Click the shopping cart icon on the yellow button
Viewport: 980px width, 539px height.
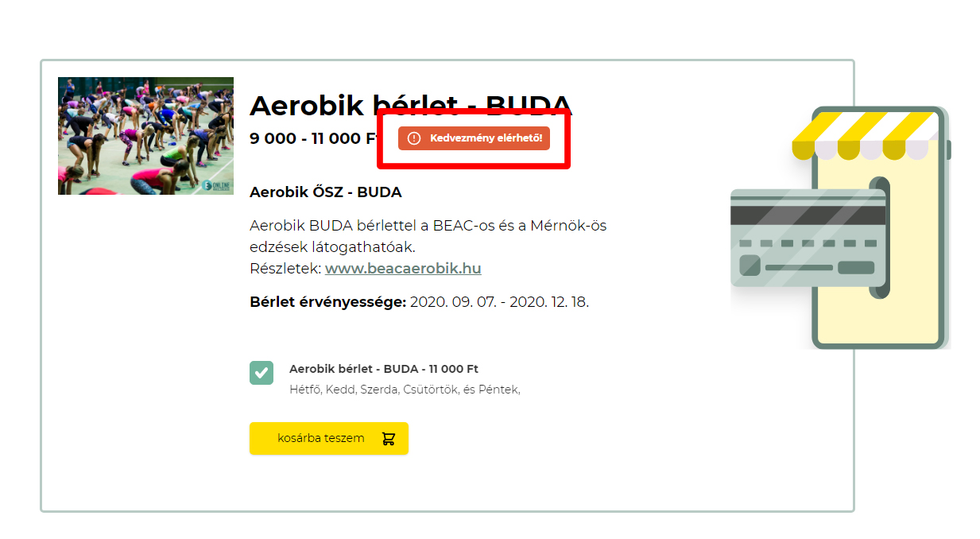point(388,439)
